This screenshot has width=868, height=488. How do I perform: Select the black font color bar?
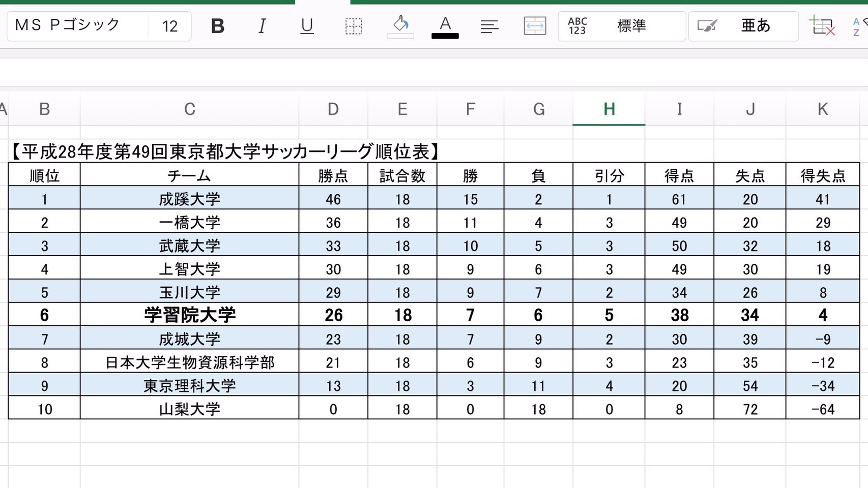point(445,36)
